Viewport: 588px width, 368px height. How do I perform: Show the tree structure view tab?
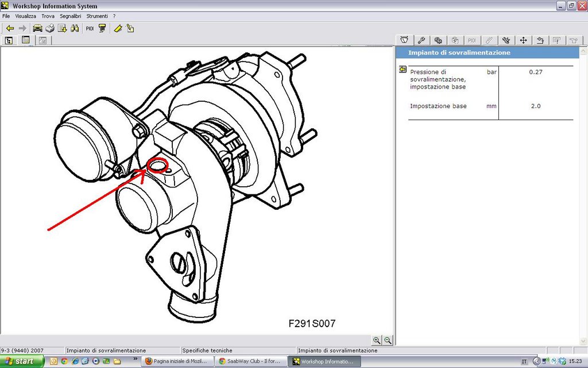pyautogui.click(x=9, y=40)
